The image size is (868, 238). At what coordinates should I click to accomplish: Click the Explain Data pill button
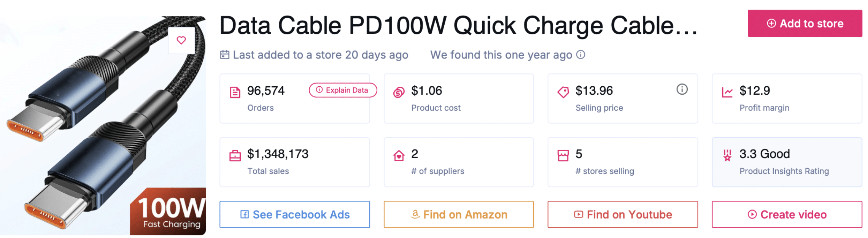[342, 90]
